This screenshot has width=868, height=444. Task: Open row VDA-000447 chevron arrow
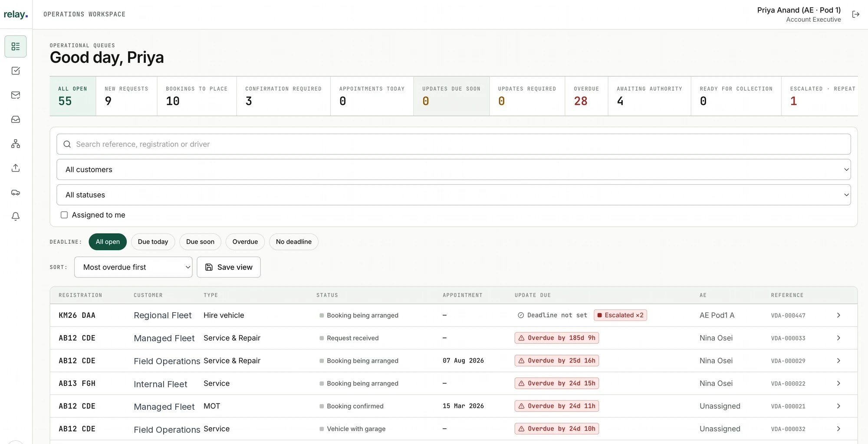point(838,315)
